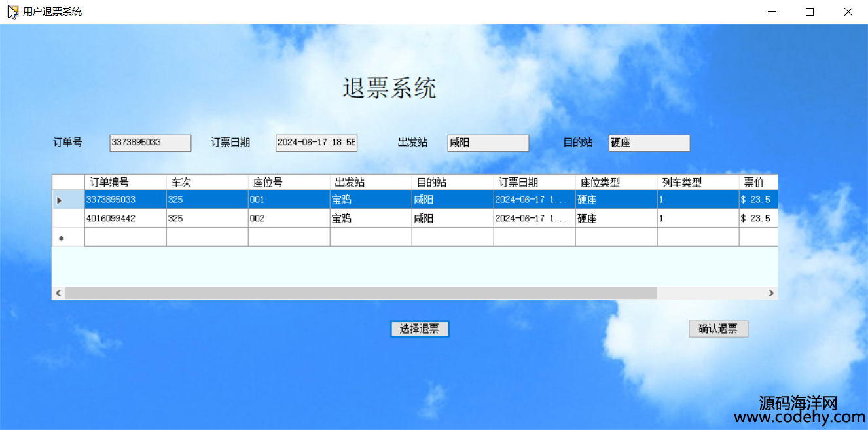Click the 车次 column header
The image size is (868, 430).
[208, 183]
